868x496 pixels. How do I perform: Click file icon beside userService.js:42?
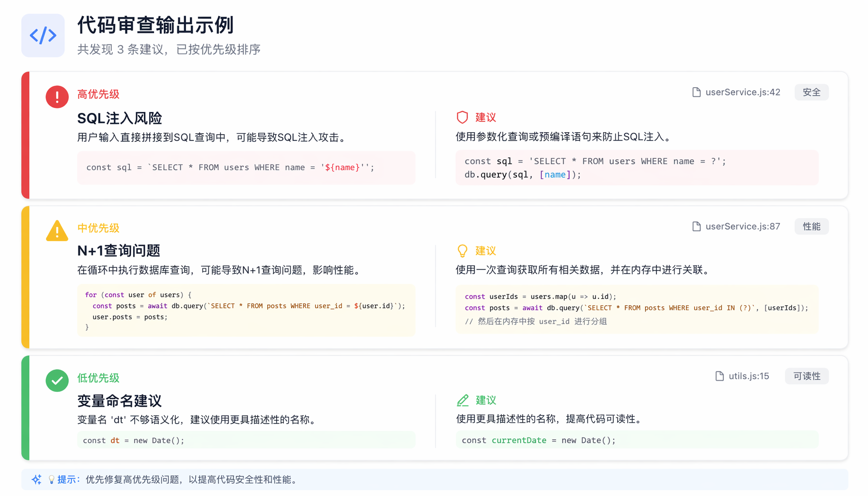(x=697, y=92)
